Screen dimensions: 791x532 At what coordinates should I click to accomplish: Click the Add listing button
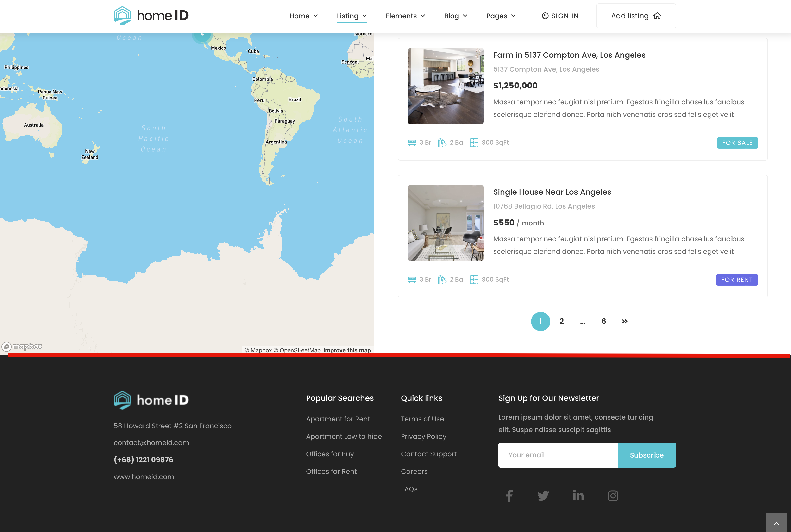636,16
